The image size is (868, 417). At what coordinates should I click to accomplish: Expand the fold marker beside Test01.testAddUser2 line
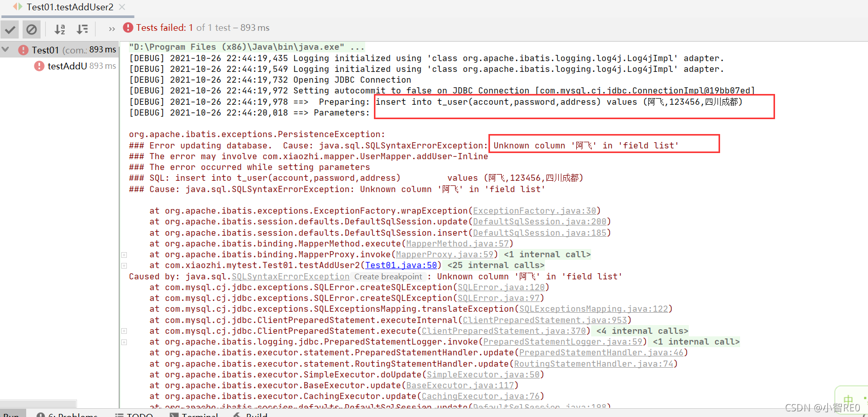click(x=124, y=266)
